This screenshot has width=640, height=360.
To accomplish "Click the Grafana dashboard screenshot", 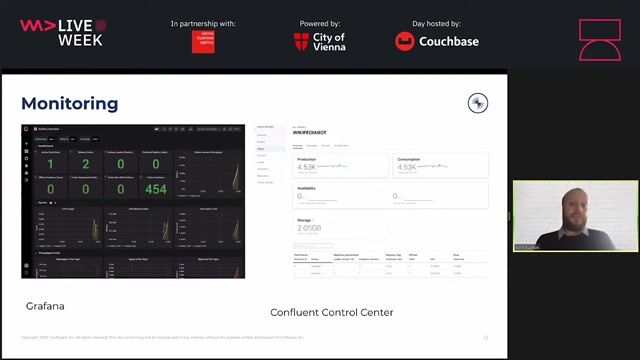I will [133, 201].
